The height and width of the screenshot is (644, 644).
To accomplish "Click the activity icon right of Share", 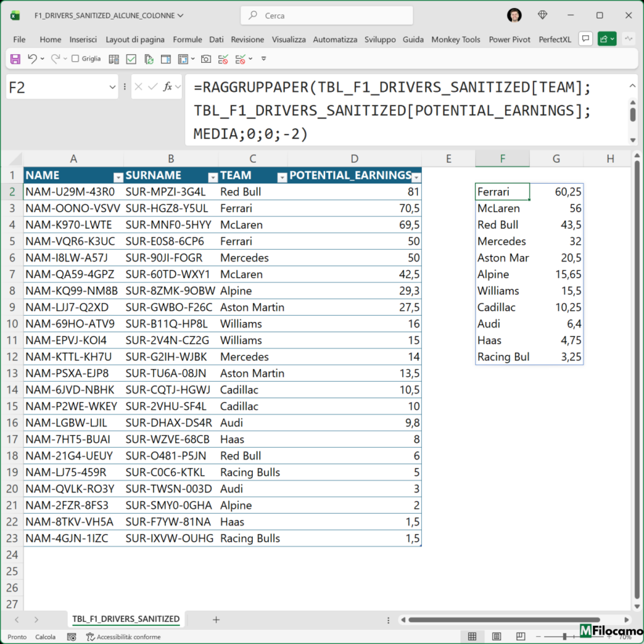I will pyautogui.click(x=628, y=39).
